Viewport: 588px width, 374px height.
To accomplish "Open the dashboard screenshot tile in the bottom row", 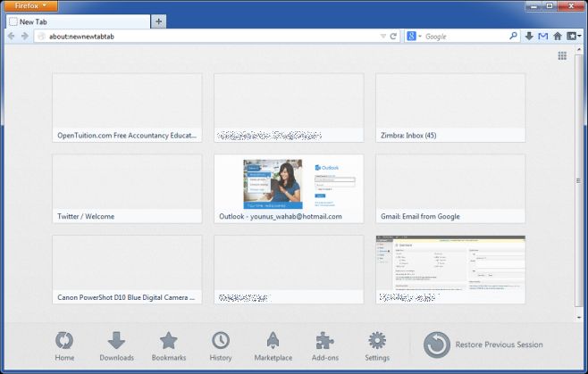I will coord(450,270).
